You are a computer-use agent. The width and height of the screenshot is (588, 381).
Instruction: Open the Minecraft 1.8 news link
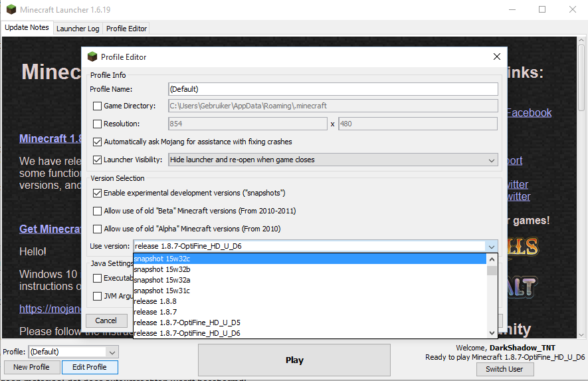point(50,138)
